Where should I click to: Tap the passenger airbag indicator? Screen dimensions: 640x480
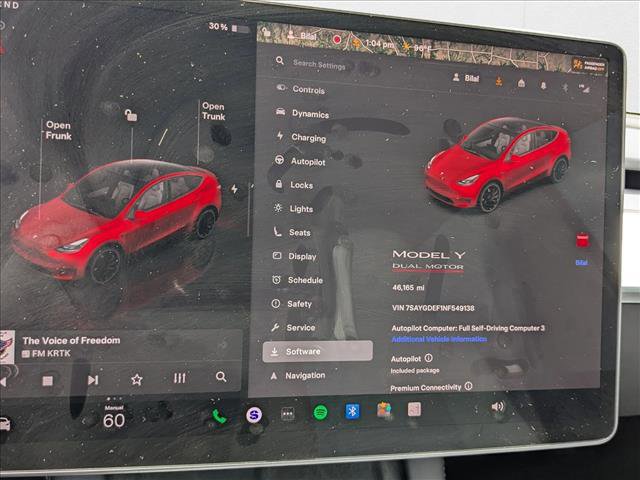(x=589, y=64)
